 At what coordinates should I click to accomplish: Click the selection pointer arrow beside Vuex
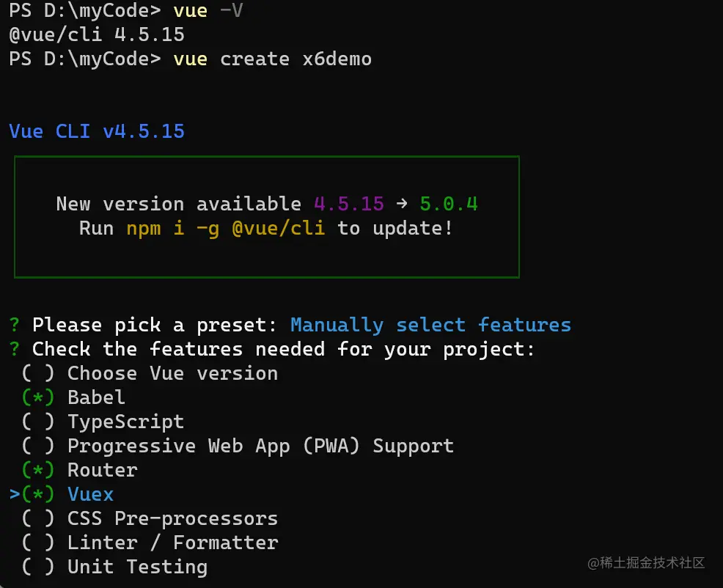coord(15,494)
